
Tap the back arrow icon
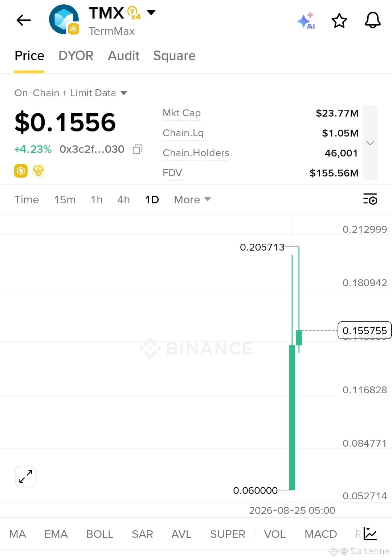tap(24, 20)
